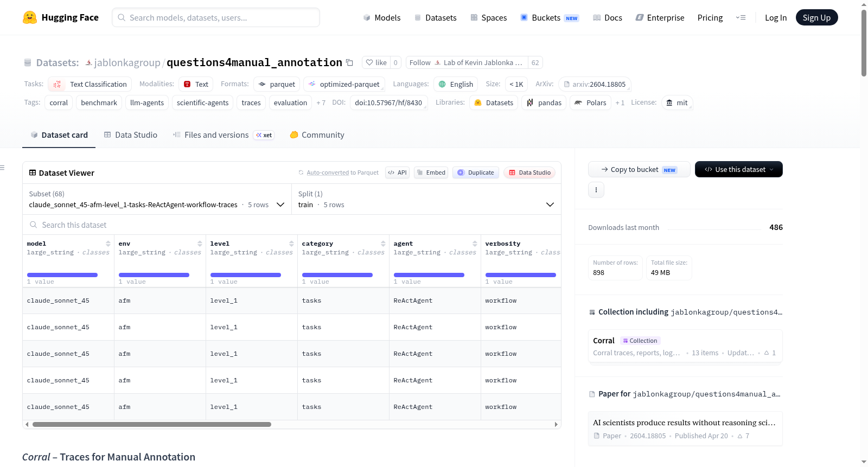Click Copy to bucket
The width and height of the screenshot is (868, 467).
(x=639, y=169)
